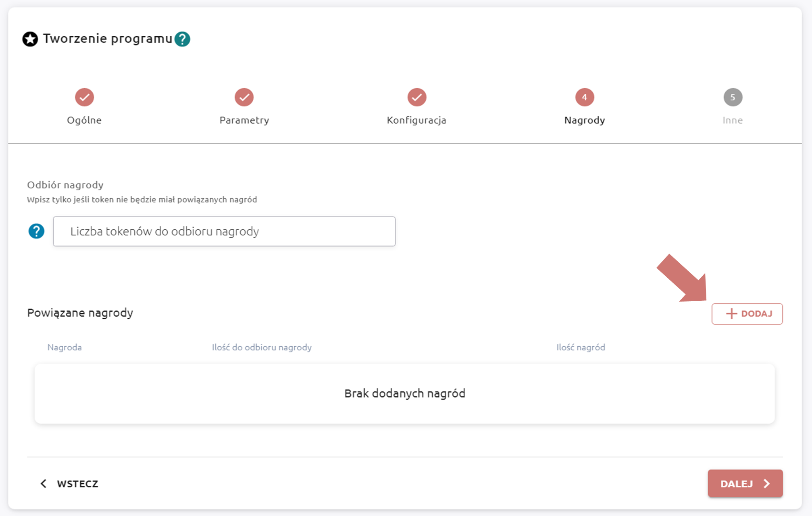Jump to the Inne step label

click(x=733, y=120)
